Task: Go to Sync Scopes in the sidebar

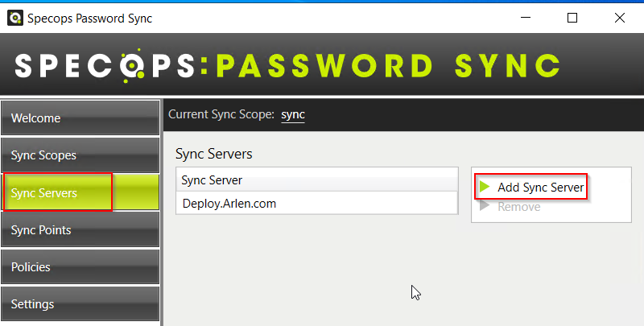Action: click(x=80, y=155)
